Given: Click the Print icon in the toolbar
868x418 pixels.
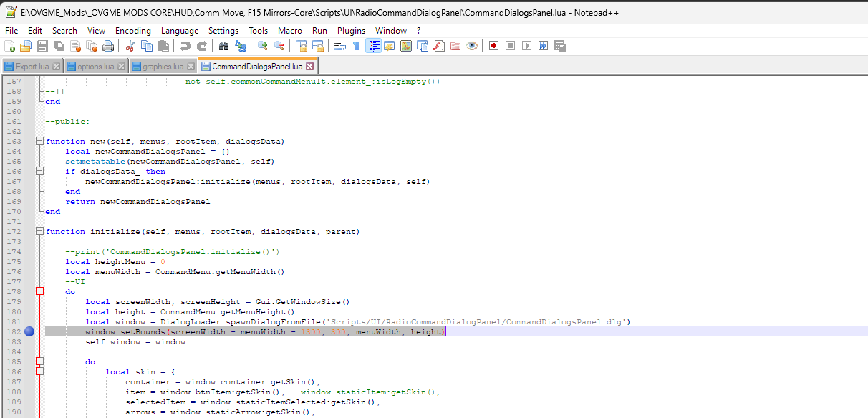Looking at the screenshot, I should [108, 46].
